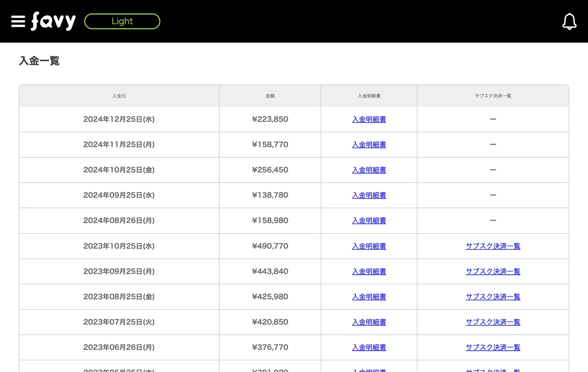Open 入金明細書 for 2023年09月25日
This screenshot has height=372, width=588.
[369, 272]
